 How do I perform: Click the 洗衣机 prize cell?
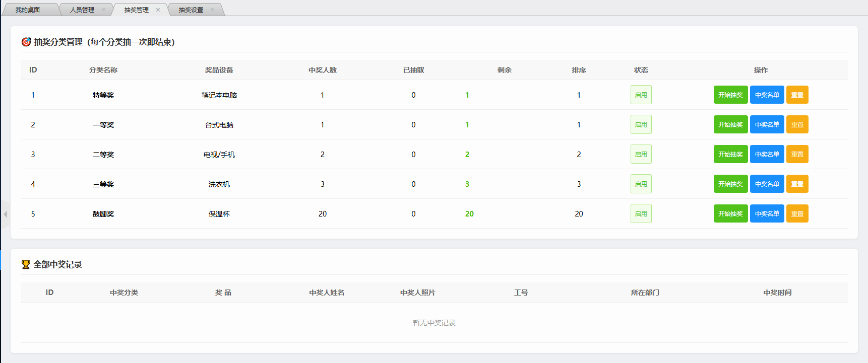pyautogui.click(x=219, y=184)
